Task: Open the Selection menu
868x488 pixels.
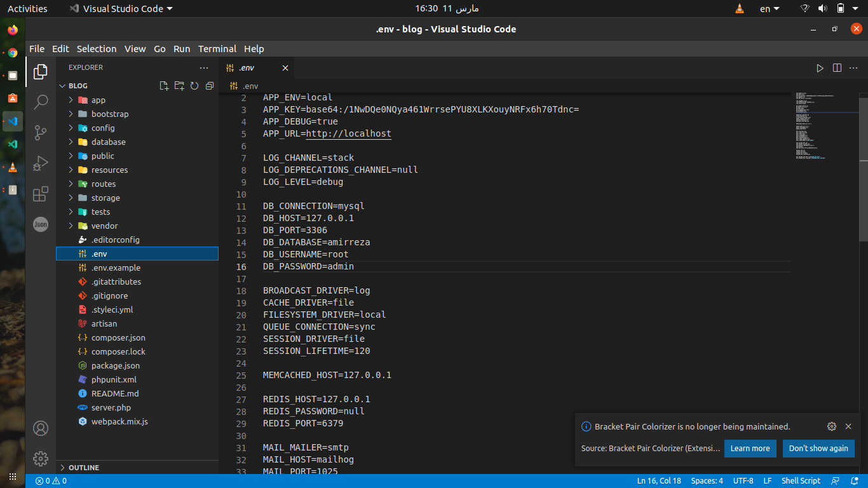Action: (x=97, y=49)
